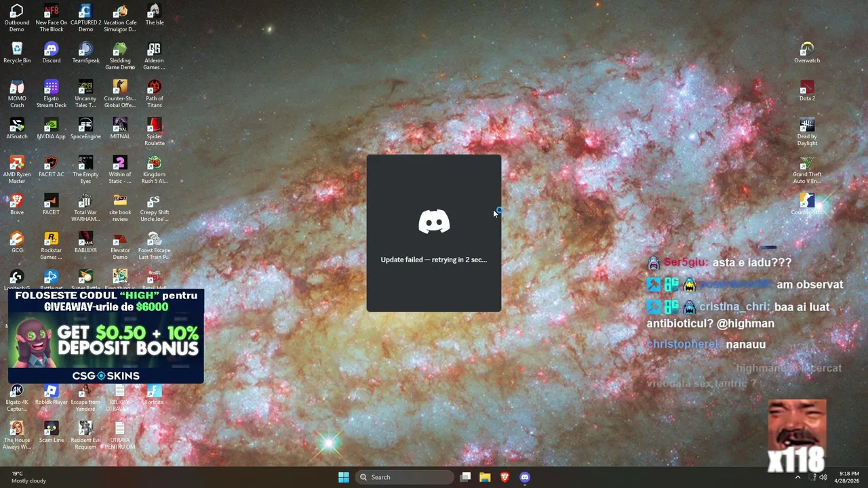The width and height of the screenshot is (868, 488).
Task: Switch to Discord on the taskbar
Action: (x=524, y=477)
